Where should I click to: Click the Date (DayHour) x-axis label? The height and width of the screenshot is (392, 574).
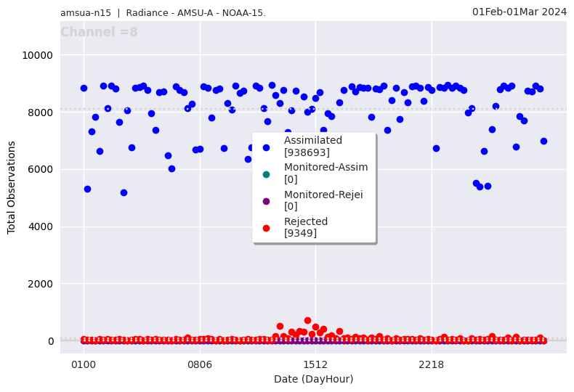(x=313, y=379)
